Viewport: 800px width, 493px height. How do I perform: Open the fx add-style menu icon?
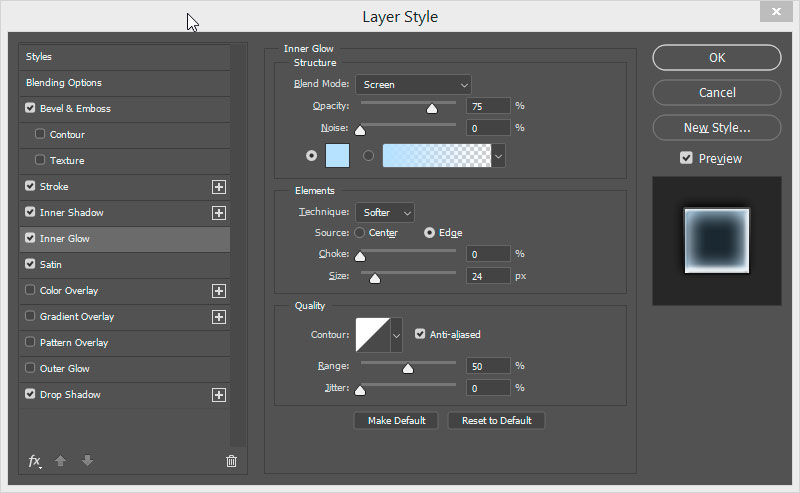point(35,461)
